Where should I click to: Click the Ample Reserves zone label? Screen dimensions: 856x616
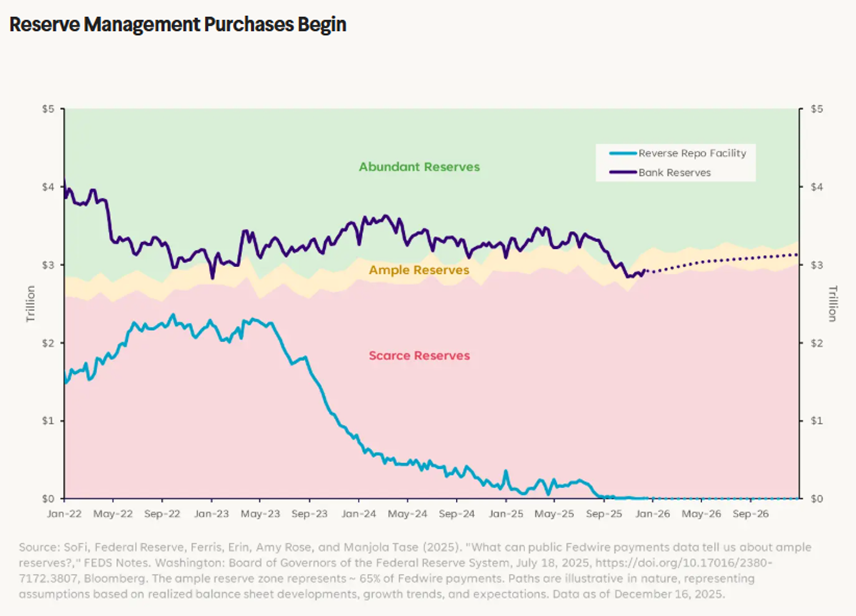tap(419, 270)
